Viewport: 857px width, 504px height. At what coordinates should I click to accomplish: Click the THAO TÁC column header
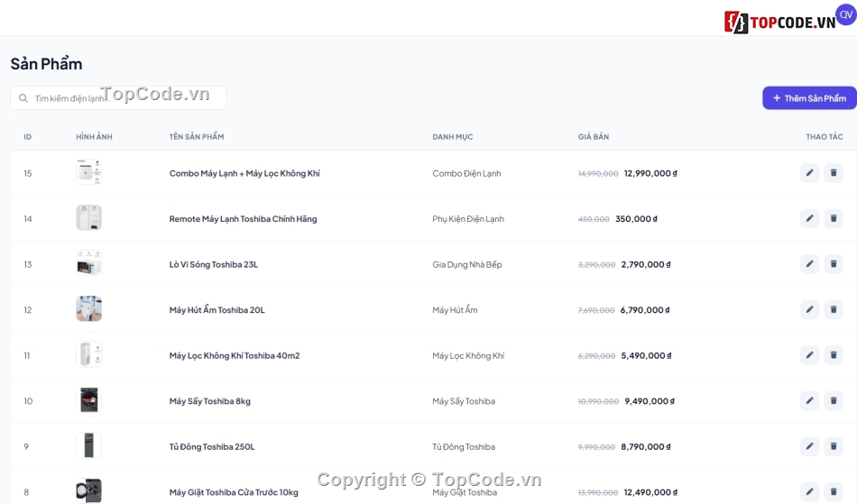point(825,136)
